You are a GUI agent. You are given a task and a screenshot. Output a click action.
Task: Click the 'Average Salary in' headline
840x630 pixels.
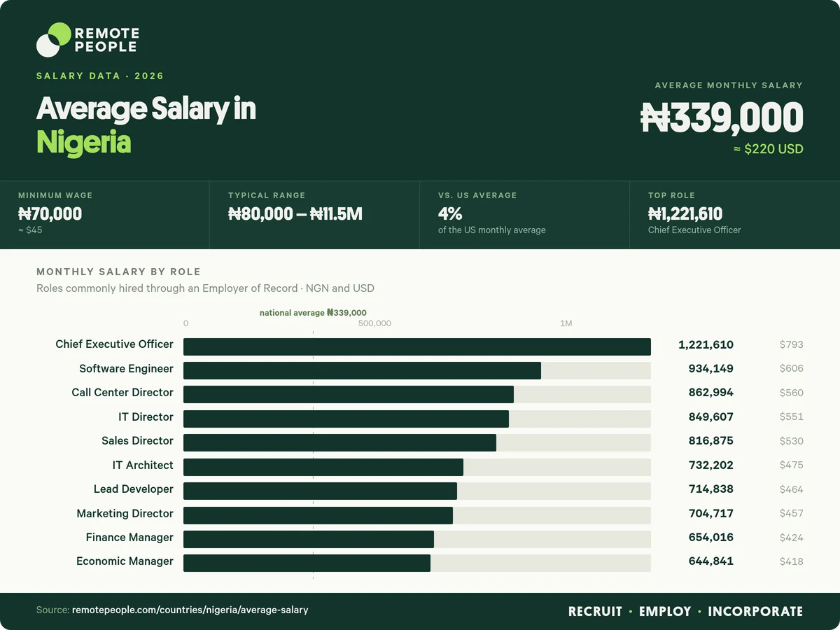coord(146,108)
